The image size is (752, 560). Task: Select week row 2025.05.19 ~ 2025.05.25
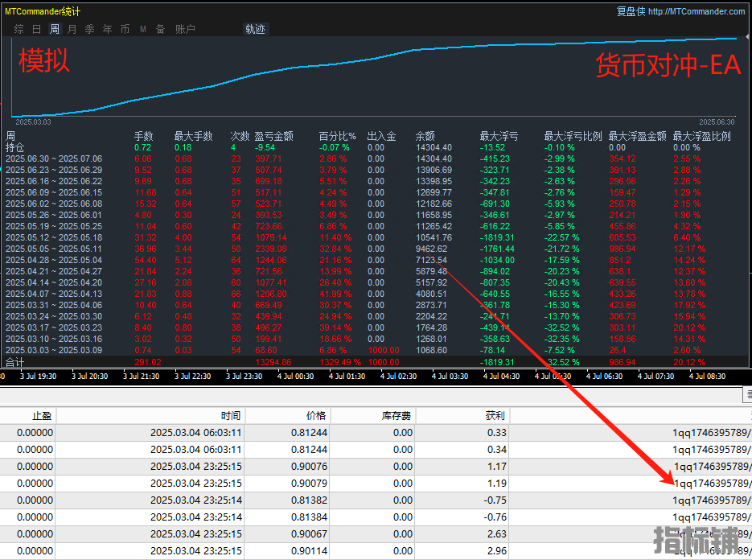(x=374, y=227)
